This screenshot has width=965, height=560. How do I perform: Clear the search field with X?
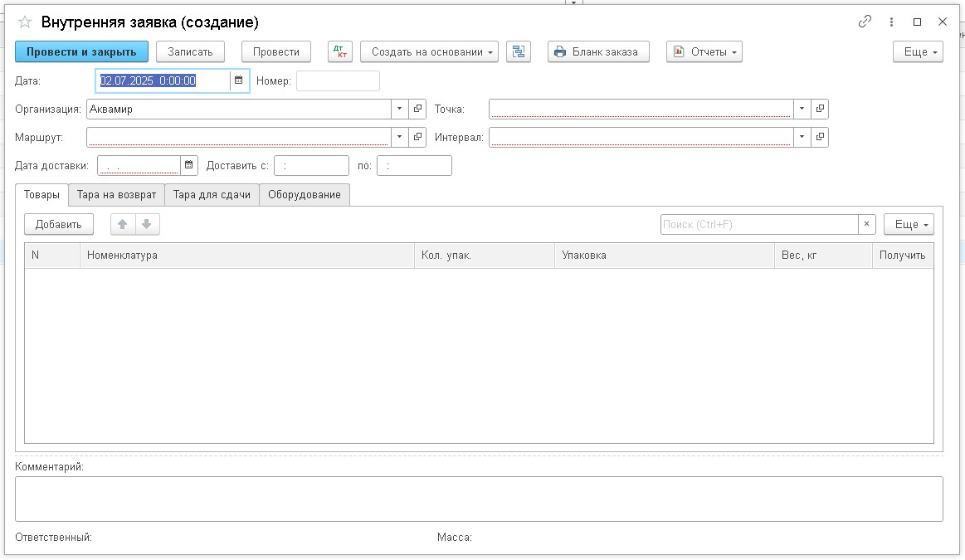(x=866, y=224)
